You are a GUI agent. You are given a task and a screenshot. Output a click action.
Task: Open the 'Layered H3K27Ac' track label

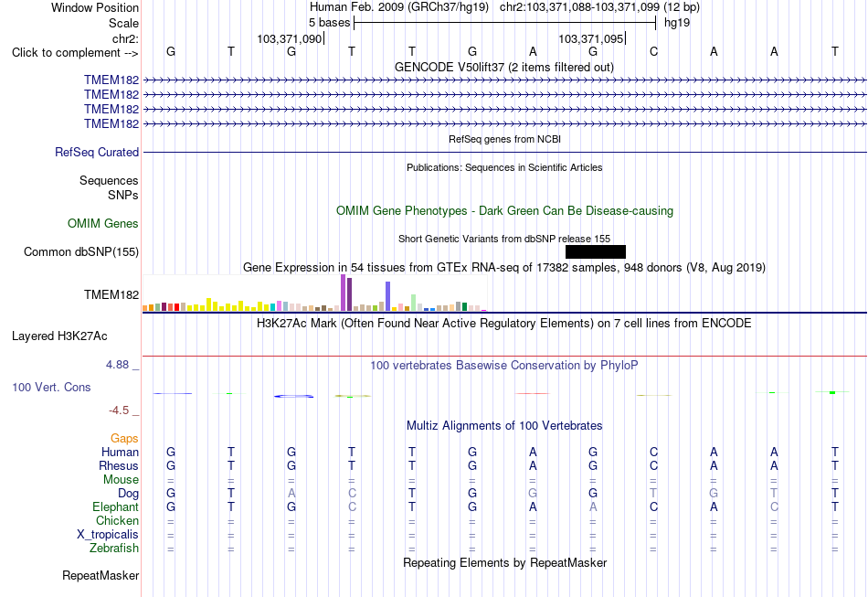coord(59,336)
